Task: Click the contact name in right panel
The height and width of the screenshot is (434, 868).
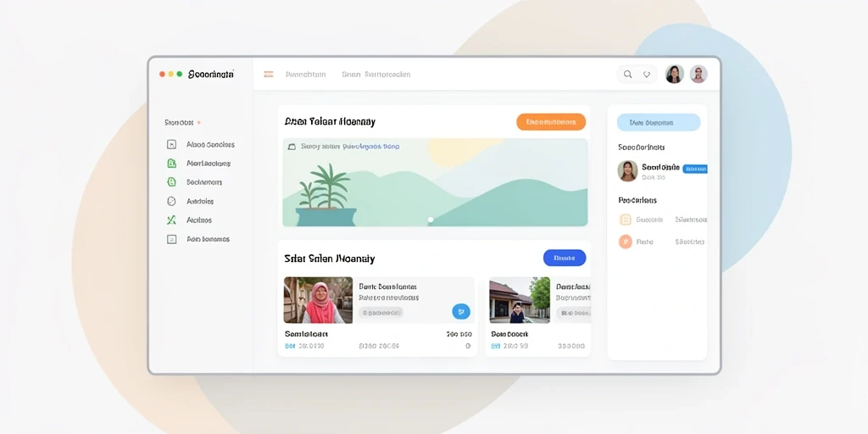Action: point(660,167)
